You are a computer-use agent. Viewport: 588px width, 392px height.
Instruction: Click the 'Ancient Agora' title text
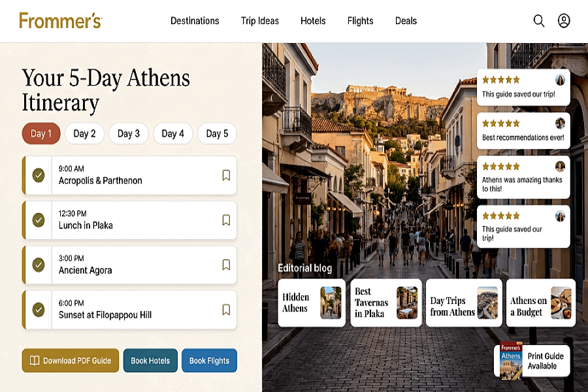tap(85, 270)
